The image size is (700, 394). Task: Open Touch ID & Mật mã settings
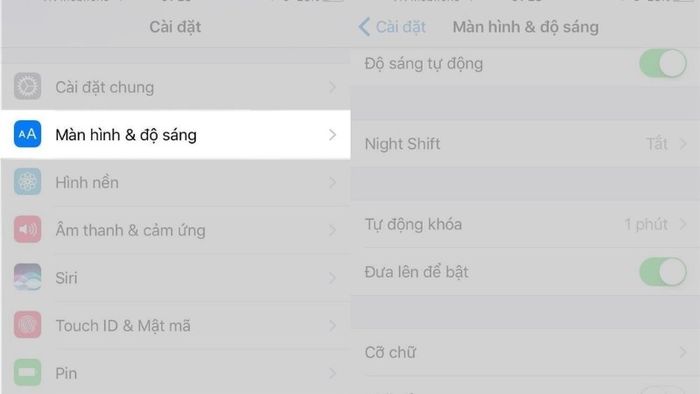(x=175, y=326)
